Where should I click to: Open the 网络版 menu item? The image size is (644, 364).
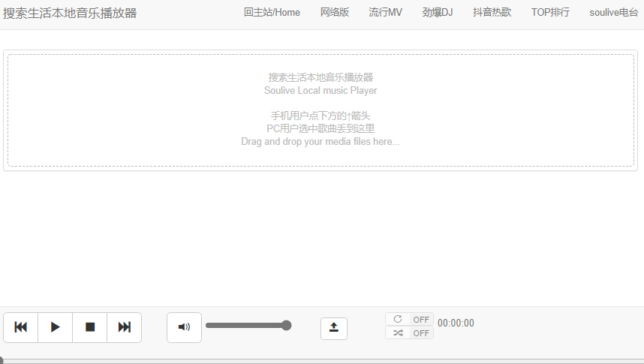pyautogui.click(x=335, y=13)
